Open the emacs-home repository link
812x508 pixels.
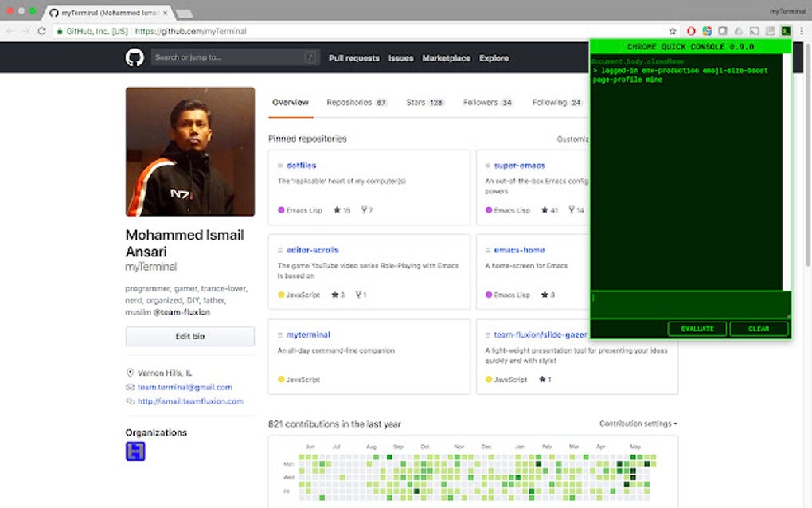pyautogui.click(x=519, y=250)
